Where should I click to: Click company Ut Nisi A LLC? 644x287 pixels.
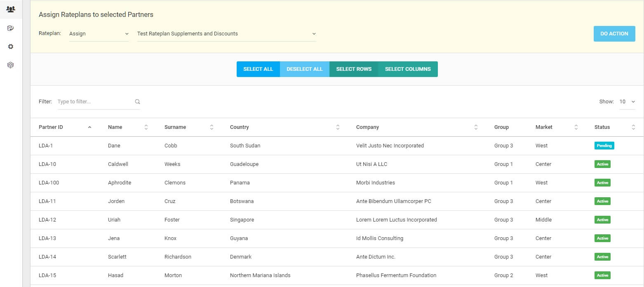(x=371, y=164)
